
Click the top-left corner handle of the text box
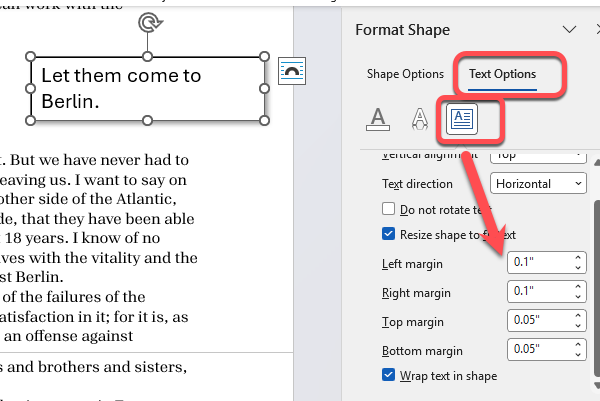(30, 57)
